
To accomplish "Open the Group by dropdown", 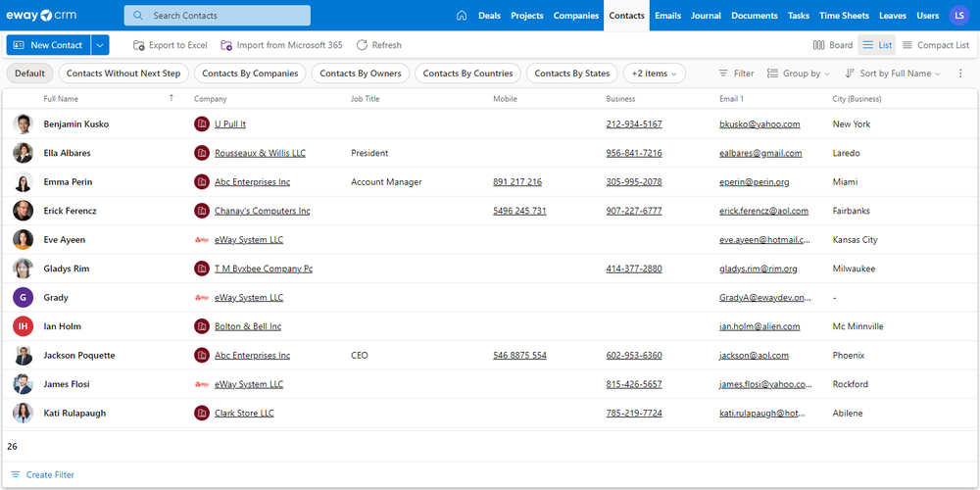I will tap(799, 73).
